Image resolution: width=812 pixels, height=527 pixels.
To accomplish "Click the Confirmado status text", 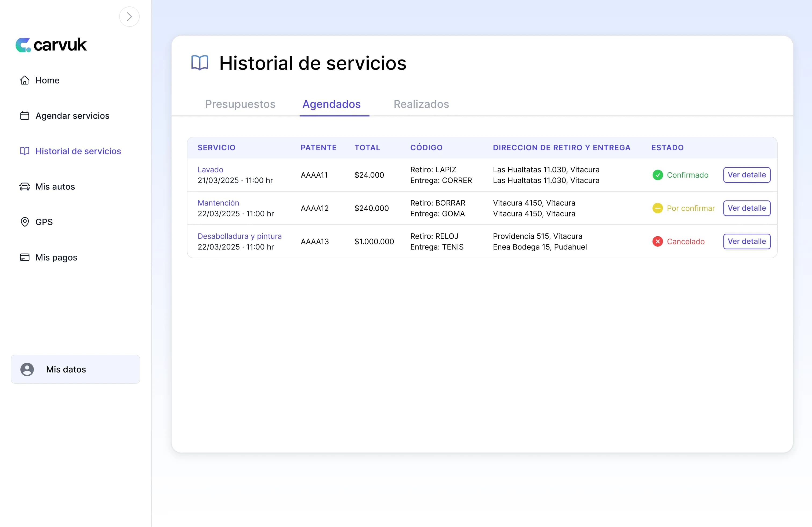I will pyautogui.click(x=687, y=175).
